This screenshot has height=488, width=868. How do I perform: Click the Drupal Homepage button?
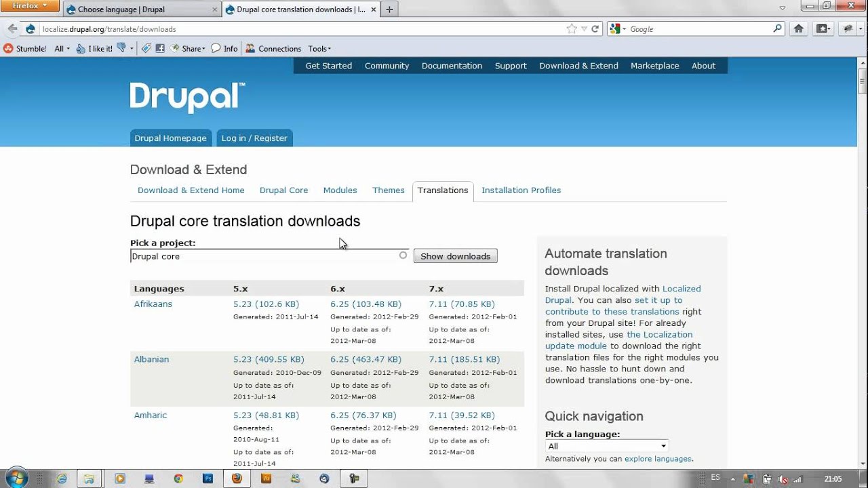click(x=170, y=138)
